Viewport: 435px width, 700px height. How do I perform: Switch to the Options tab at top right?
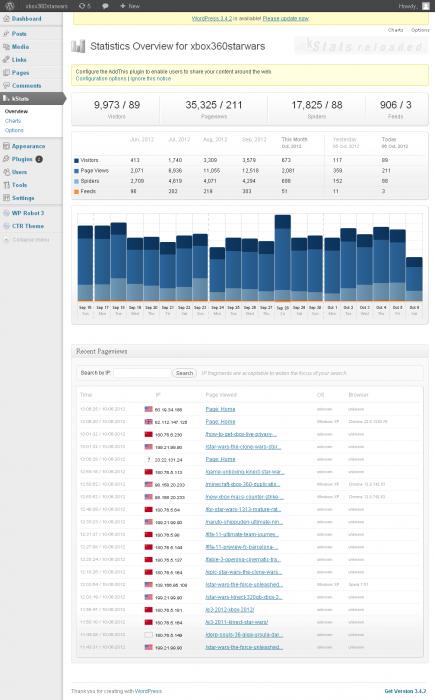click(x=420, y=30)
